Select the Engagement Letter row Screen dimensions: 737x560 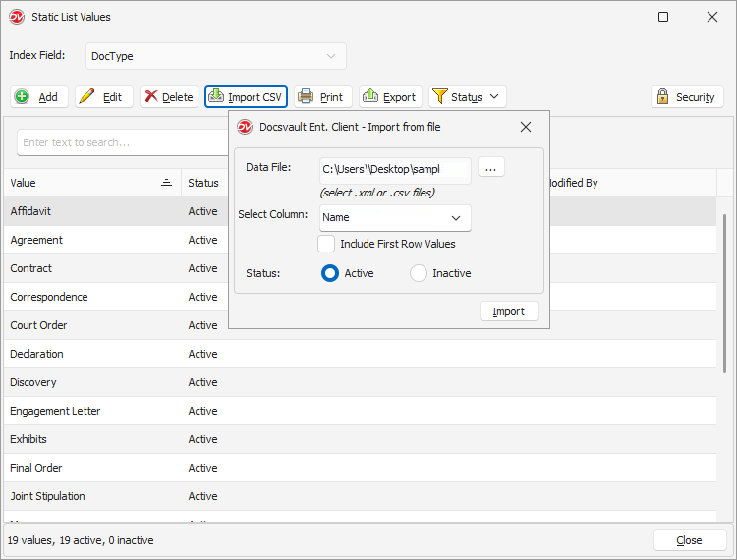pyautogui.click(x=360, y=411)
